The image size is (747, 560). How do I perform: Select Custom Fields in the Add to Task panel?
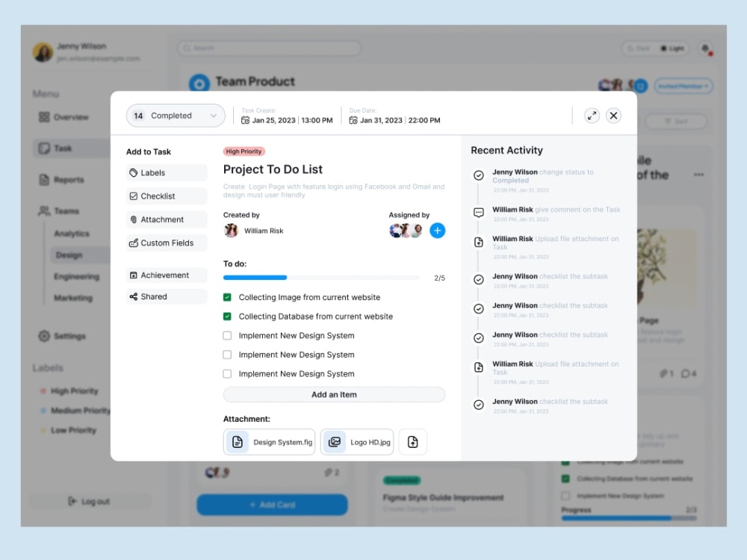165,243
